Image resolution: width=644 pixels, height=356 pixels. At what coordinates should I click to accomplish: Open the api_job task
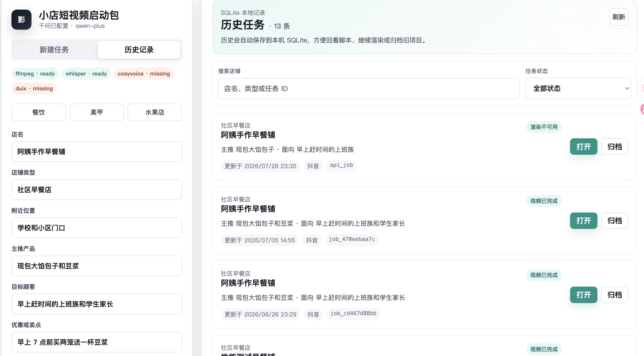[584, 147]
